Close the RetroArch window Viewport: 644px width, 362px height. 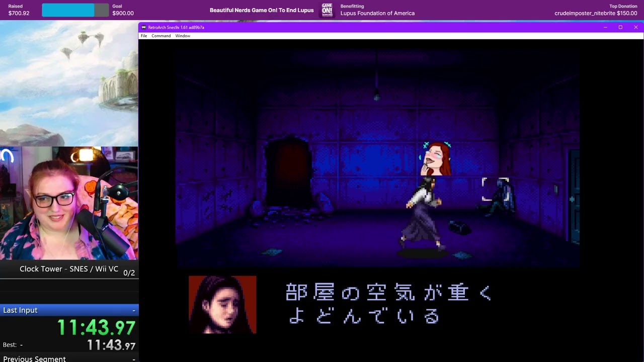click(x=635, y=27)
